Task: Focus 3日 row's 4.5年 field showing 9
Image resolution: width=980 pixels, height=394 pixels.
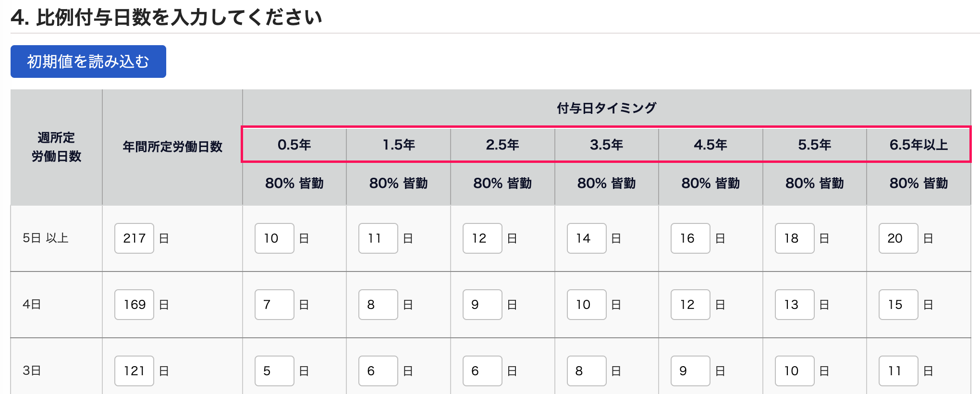Action: coord(690,371)
